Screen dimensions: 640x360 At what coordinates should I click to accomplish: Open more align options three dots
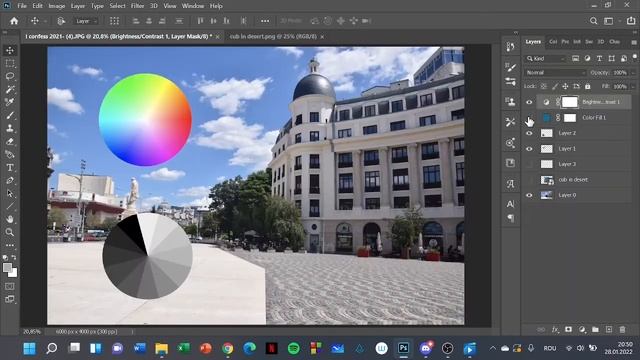pyautogui.click(x=265, y=21)
